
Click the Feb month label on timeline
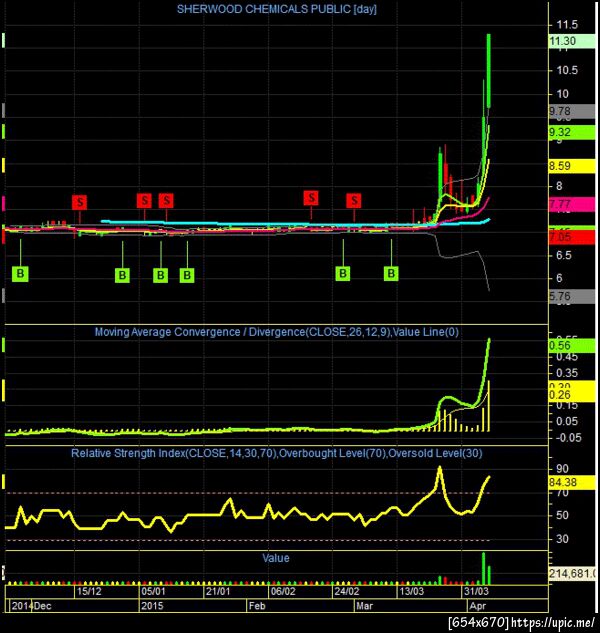point(257,606)
